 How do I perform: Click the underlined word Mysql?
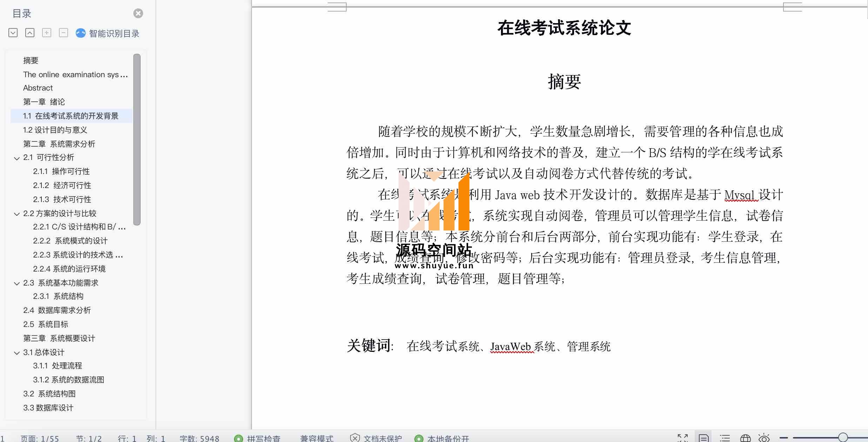pos(739,195)
